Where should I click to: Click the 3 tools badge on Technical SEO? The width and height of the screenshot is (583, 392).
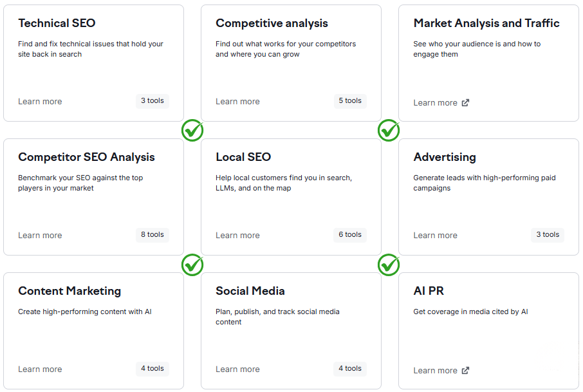tap(152, 100)
